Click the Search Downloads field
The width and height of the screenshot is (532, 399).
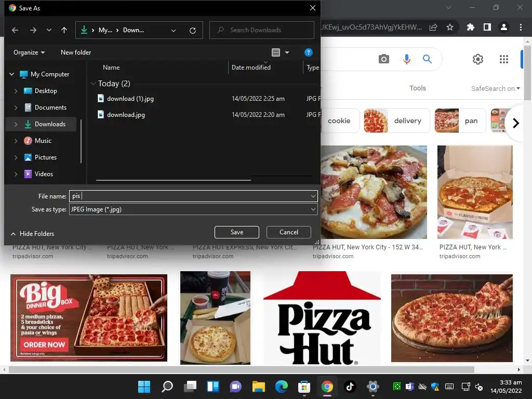[262, 30]
